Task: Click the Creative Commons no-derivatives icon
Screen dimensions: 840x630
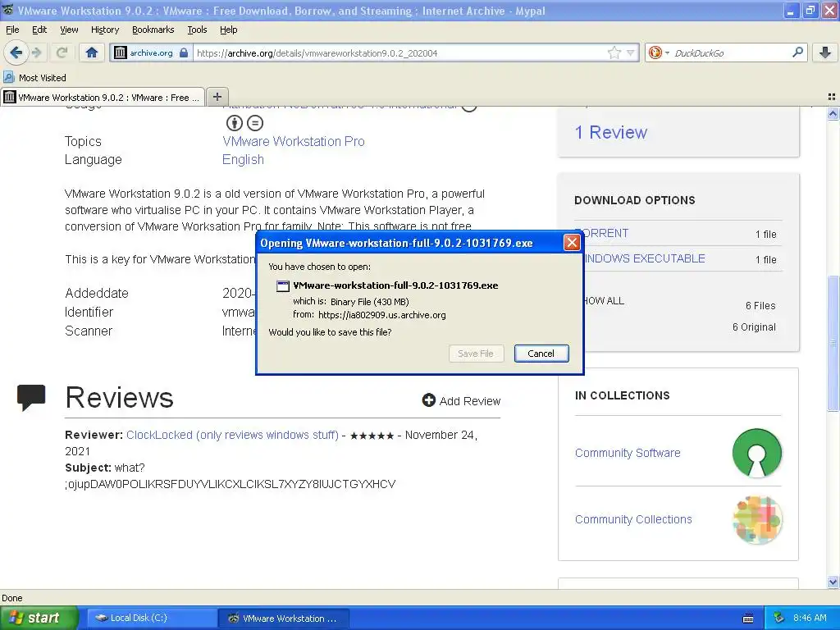Action: [255, 123]
